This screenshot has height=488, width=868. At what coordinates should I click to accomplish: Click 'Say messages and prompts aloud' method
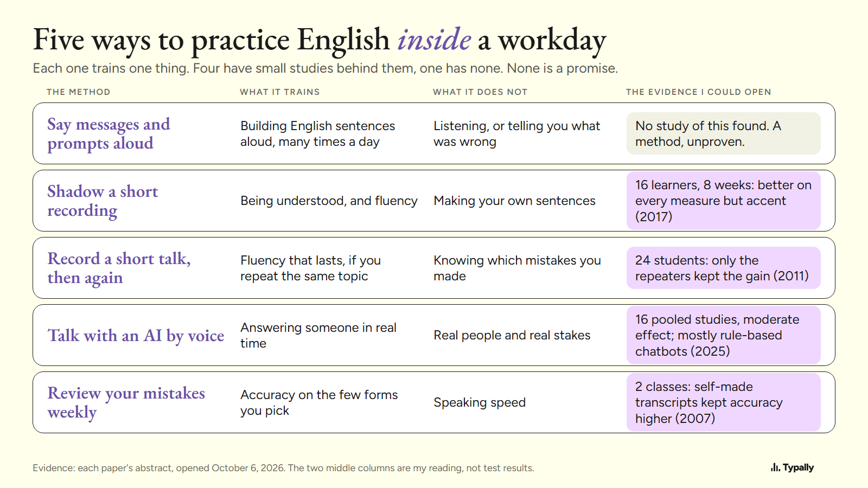coord(108,134)
